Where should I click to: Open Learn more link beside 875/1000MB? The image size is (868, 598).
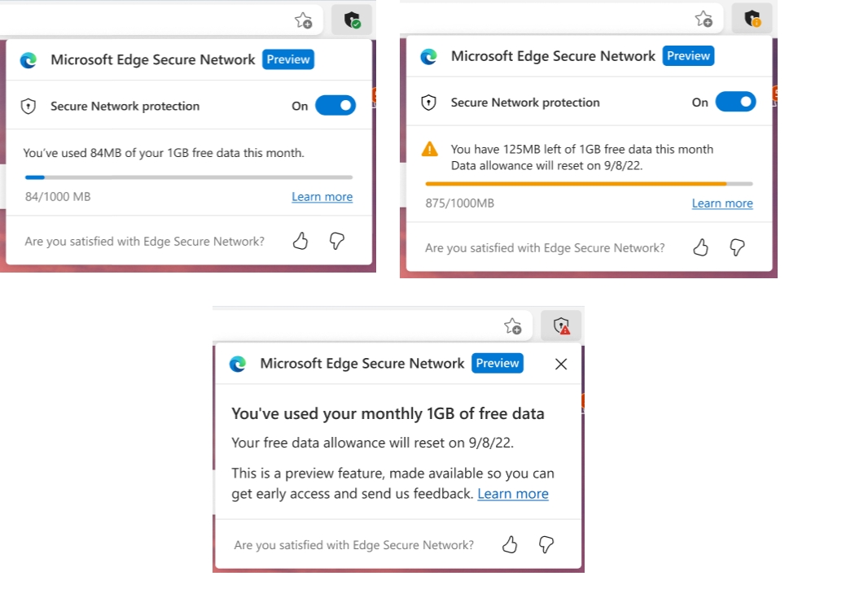[722, 203]
